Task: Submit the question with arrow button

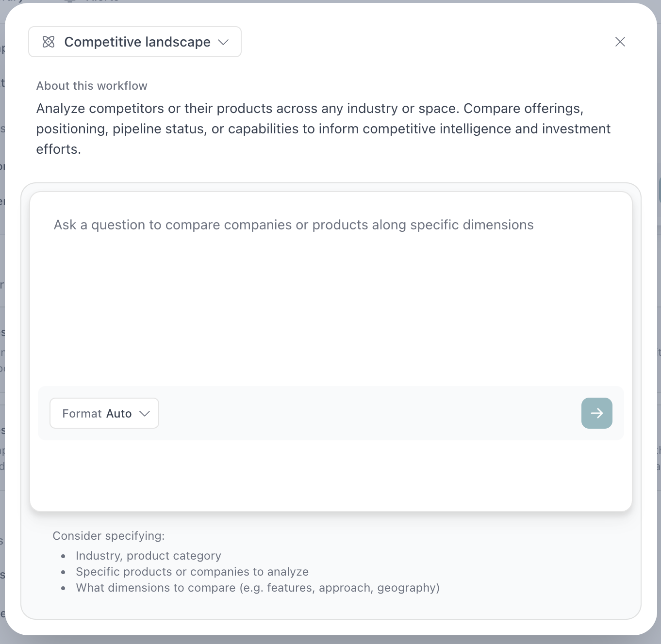Action: [x=596, y=413]
